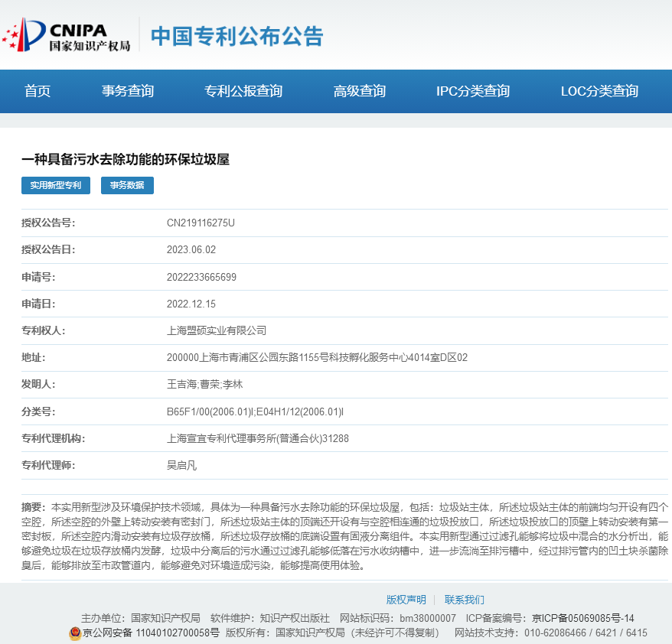Click the 实用新型专利 button

(56, 185)
